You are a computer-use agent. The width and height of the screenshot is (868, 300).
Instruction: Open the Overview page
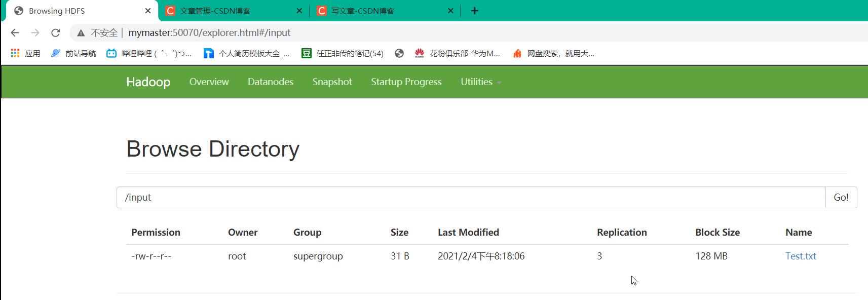209,82
